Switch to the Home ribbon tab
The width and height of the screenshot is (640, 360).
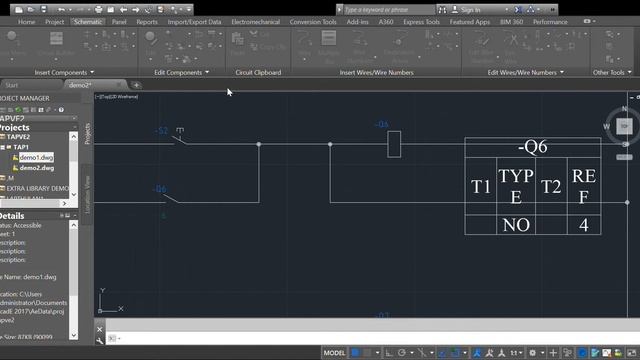coord(27,22)
